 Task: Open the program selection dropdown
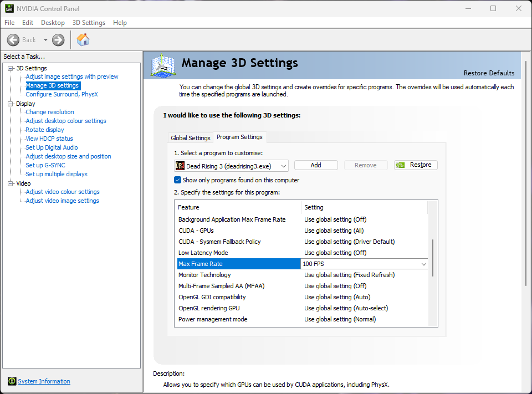pos(284,166)
